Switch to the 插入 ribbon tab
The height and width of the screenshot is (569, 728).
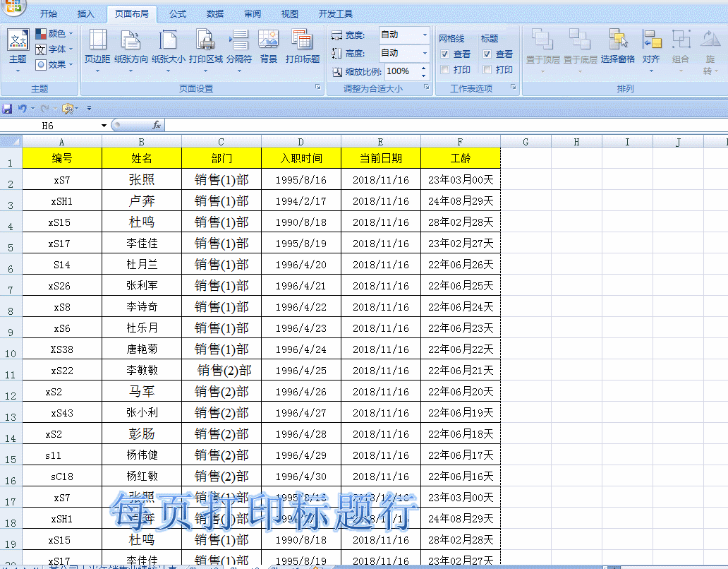85,14
